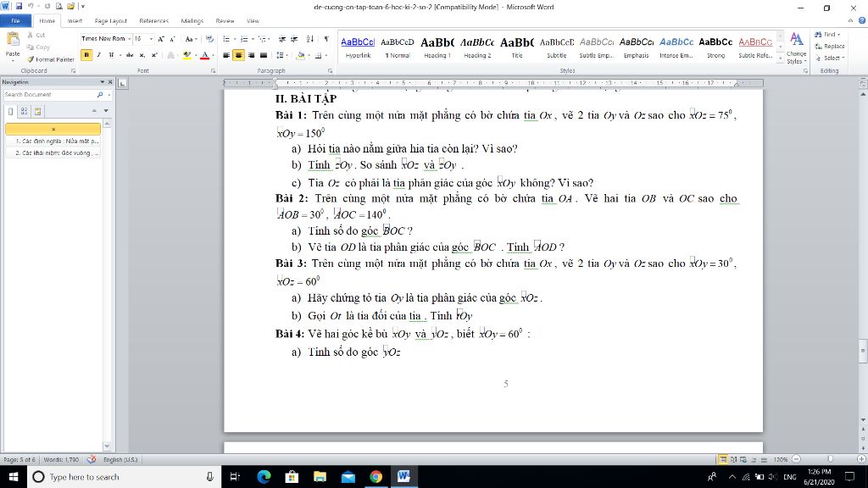Click the Clear Formatting icon
Viewport: 868px width, 488px height.
pos(209,39)
